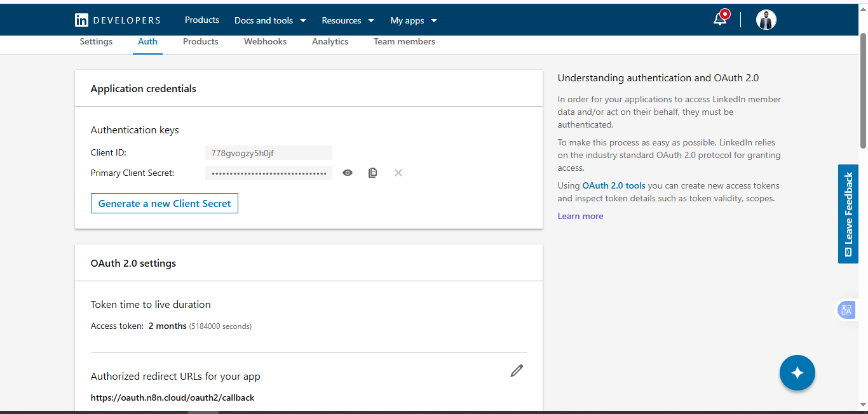Open the Leave Feedback side tab
Image resolution: width=868 pixels, height=414 pixels.
click(848, 214)
